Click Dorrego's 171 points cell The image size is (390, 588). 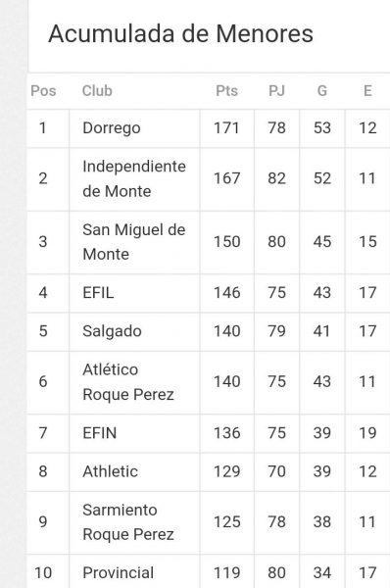[x=227, y=128]
